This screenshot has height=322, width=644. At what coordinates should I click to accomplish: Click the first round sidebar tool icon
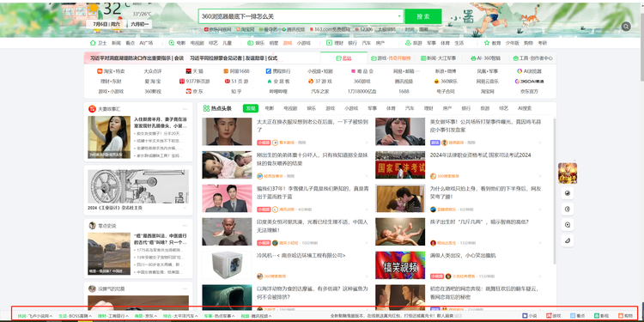(568, 193)
